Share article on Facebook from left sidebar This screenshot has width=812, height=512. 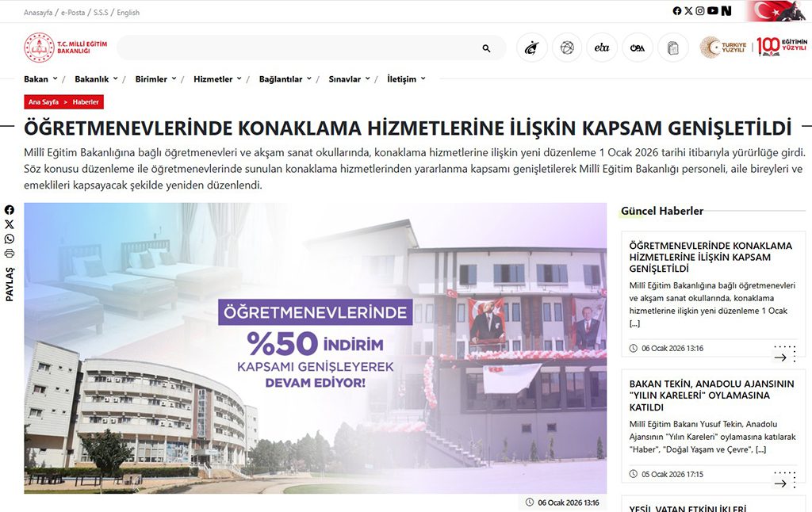[10, 210]
